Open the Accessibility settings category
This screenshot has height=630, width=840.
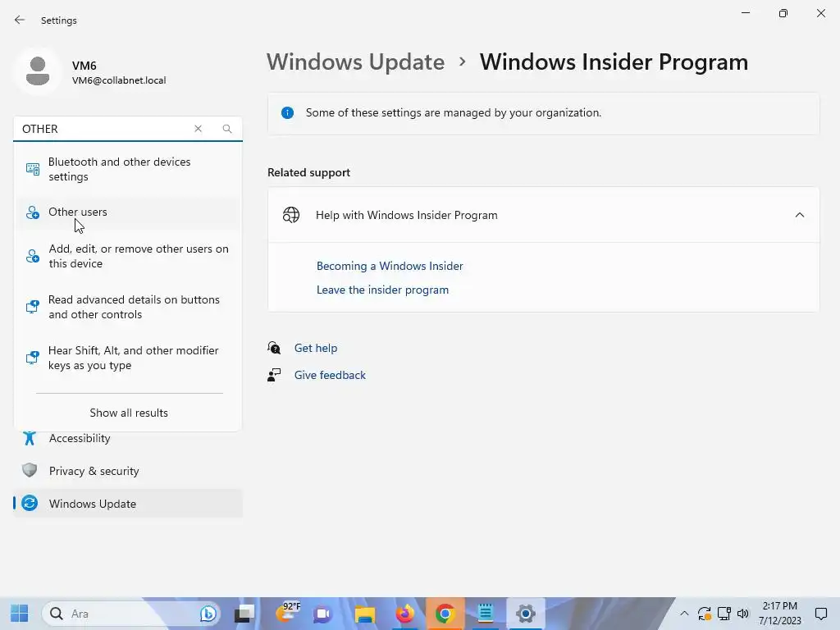127,438
